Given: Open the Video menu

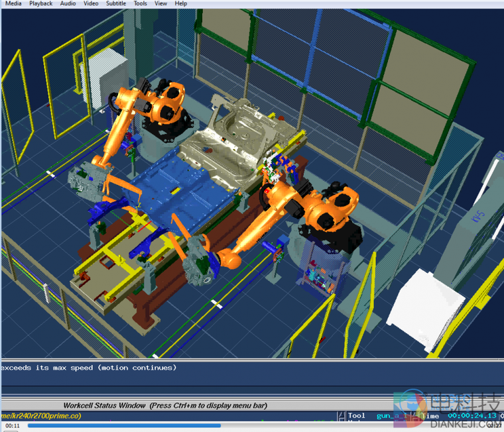Looking at the screenshot, I should pos(91,3).
